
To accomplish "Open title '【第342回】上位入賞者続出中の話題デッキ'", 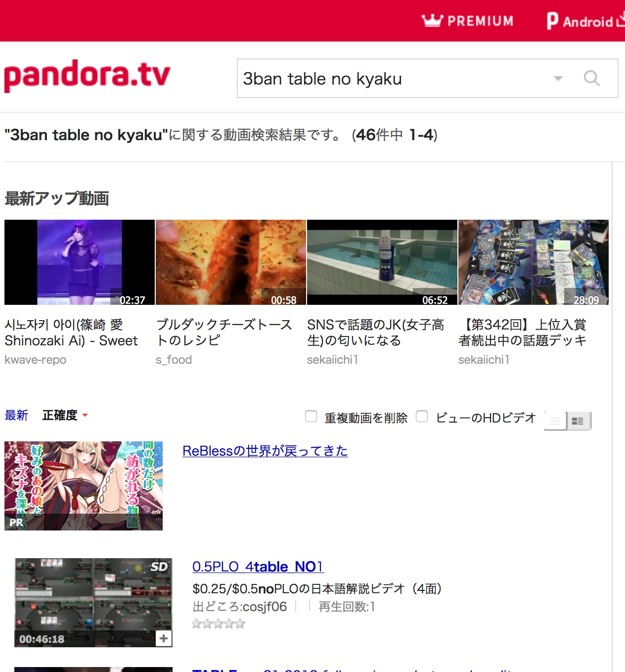I will point(523,333).
